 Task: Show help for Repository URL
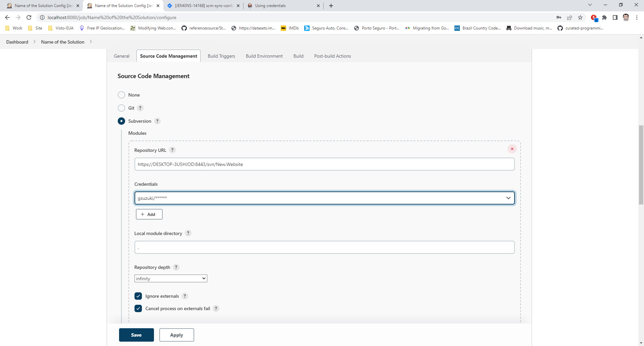(x=172, y=150)
